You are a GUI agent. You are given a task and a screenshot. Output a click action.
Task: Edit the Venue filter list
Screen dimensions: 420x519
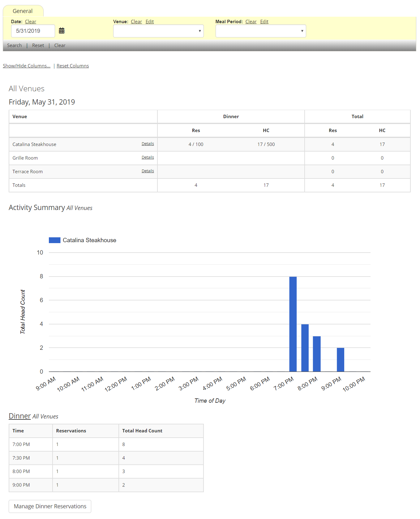tap(150, 22)
